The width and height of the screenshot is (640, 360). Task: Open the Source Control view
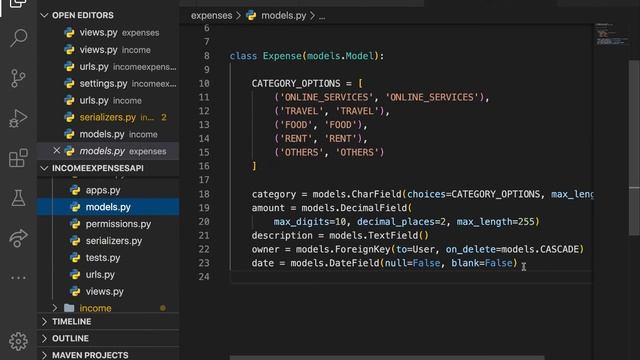[x=18, y=78]
